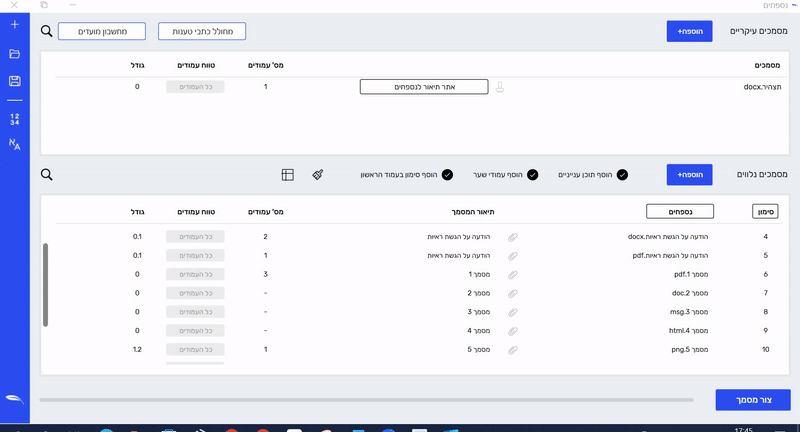The height and width of the screenshot is (432, 800).
Task: Click the צור מסמך button
Action: 752,400
